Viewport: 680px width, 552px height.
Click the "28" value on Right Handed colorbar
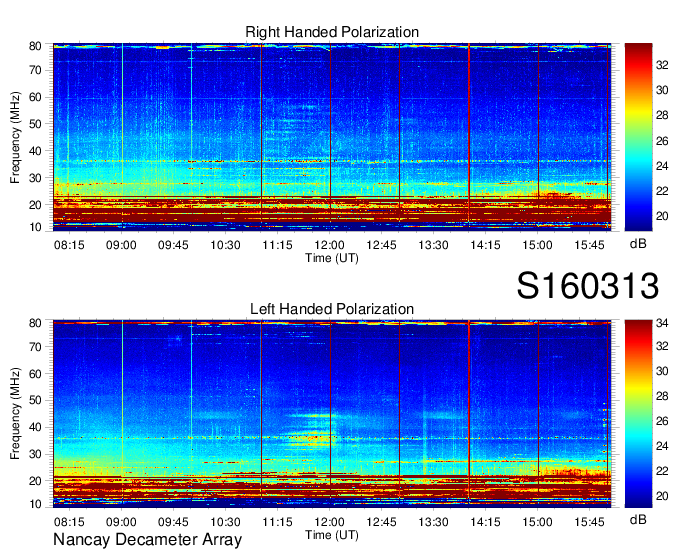[662, 115]
